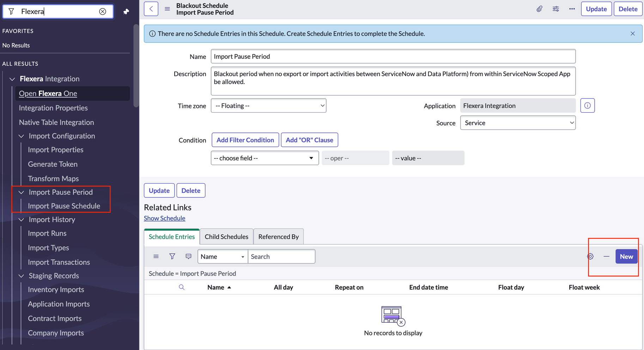Click the Add "OR" Clause button

(x=309, y=140)
